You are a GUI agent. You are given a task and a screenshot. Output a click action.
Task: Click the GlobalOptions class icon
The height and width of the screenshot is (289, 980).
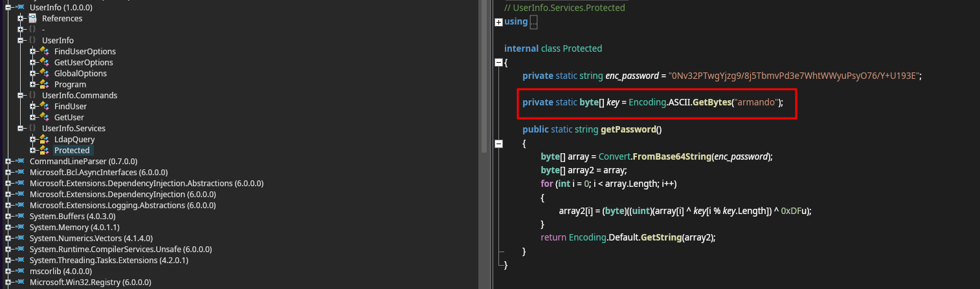pos(45,73)
